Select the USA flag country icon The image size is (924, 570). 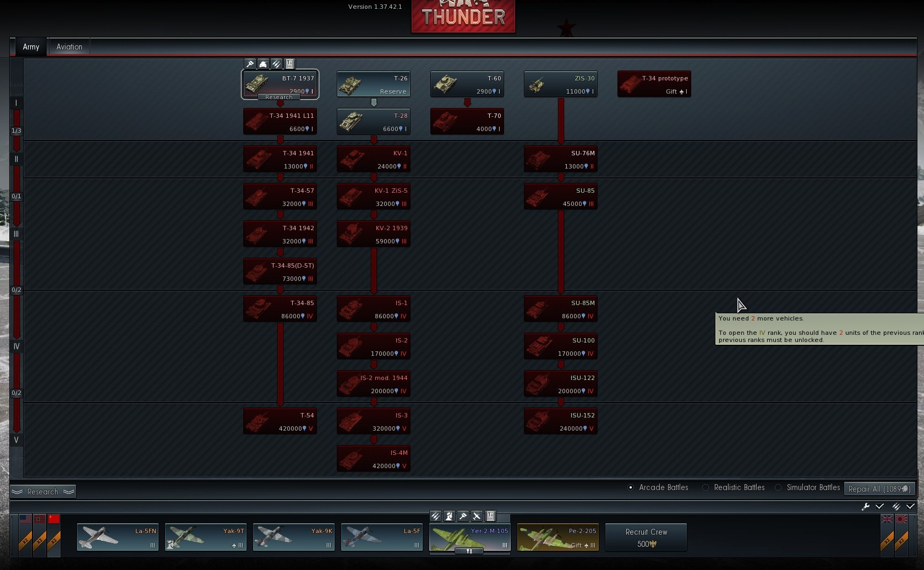tap(25, 519)
